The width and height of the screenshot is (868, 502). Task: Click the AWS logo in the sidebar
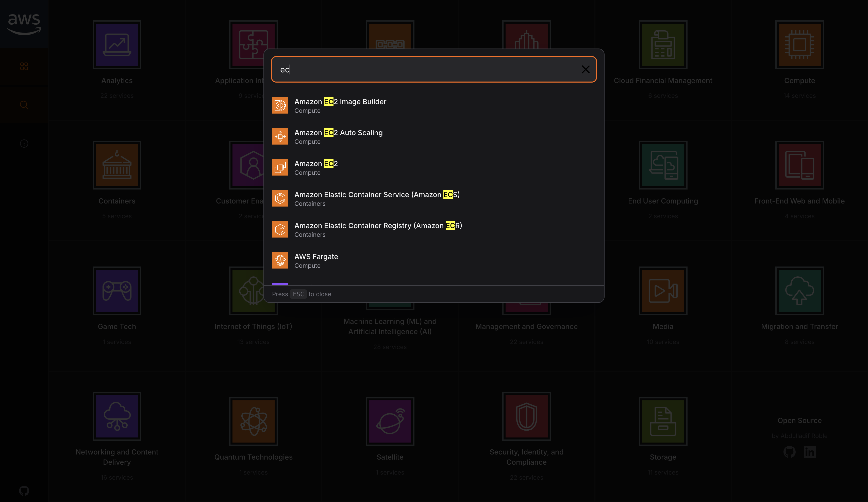click(x=24, y=24)
